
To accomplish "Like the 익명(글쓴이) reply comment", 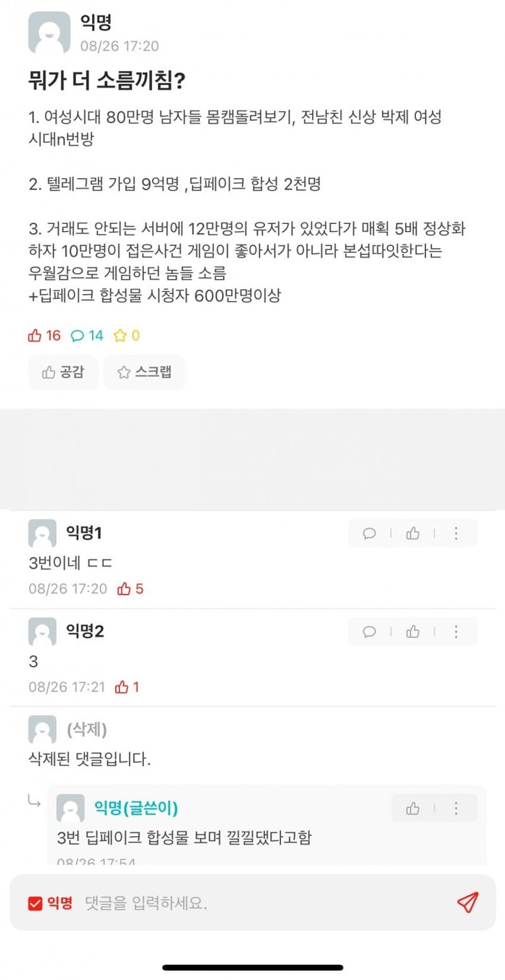I will (413, 808).
